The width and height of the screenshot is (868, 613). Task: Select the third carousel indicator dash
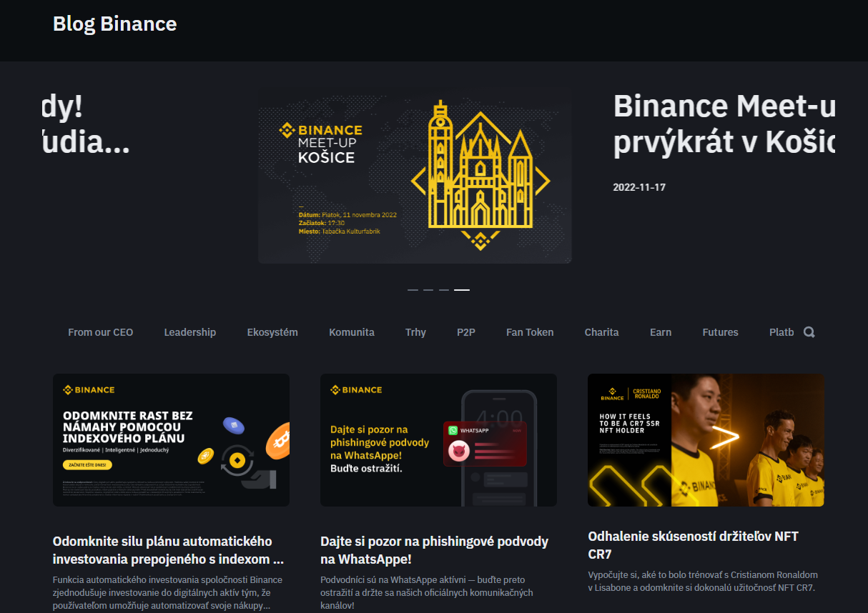coord(444,290)
